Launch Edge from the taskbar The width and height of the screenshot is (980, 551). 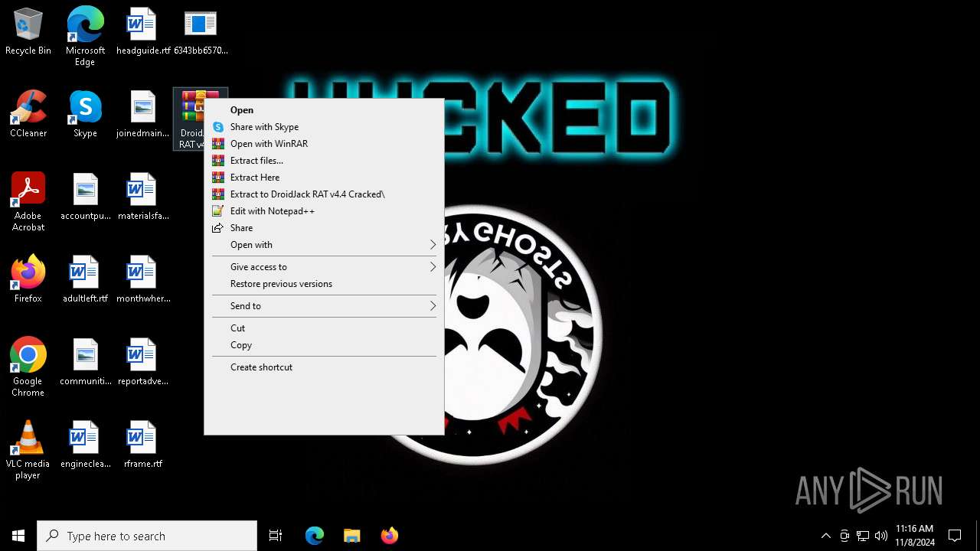coord(315,536)
